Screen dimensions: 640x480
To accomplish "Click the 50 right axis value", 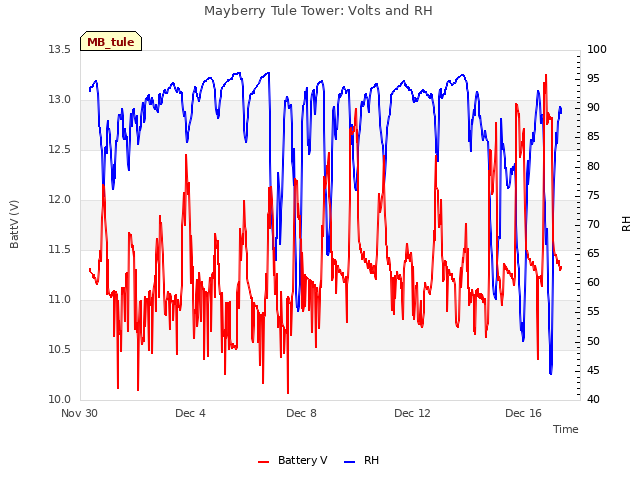I will pyautogui.click(x=593, y=341).
